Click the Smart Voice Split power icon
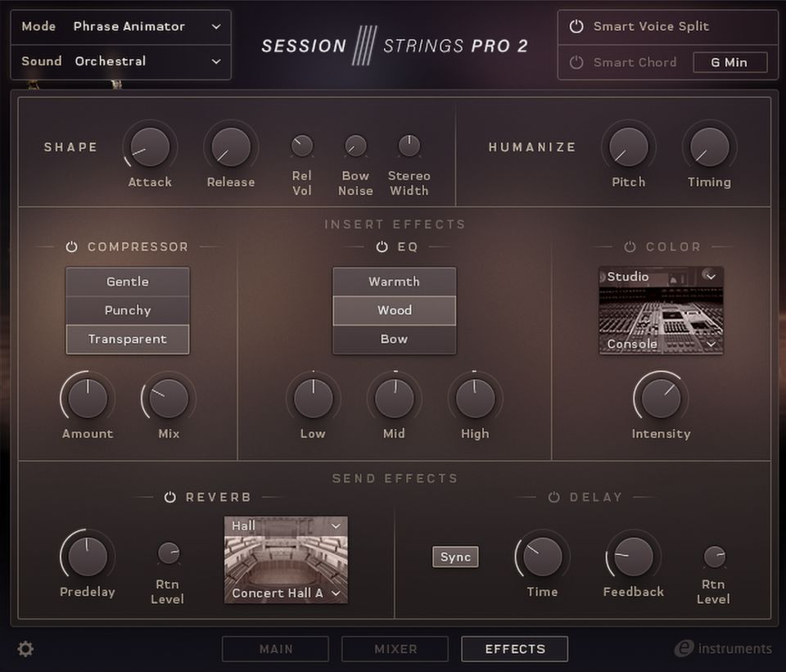The width and height of the screenshot is (786, 672). 576,26
